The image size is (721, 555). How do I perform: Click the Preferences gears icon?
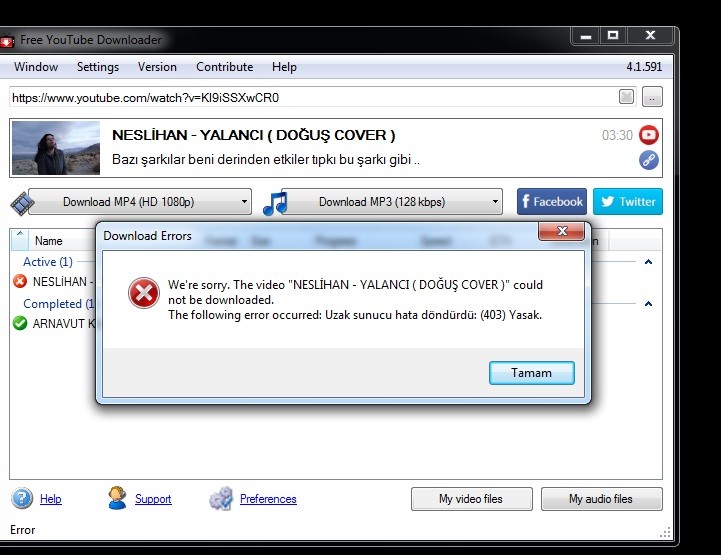[x=221, y=498]
